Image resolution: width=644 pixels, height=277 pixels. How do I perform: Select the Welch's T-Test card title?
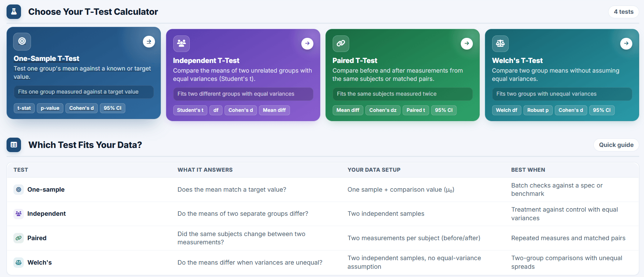(x=517, y=61)
